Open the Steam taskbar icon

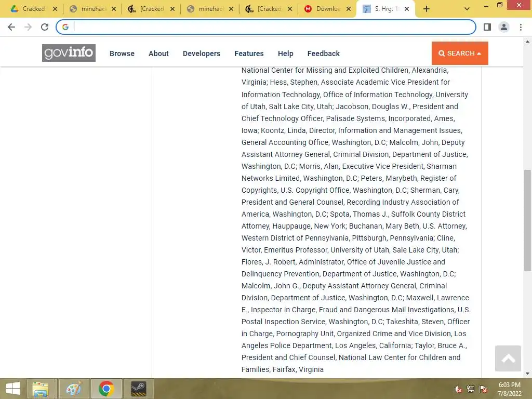[x=138, y=389]
